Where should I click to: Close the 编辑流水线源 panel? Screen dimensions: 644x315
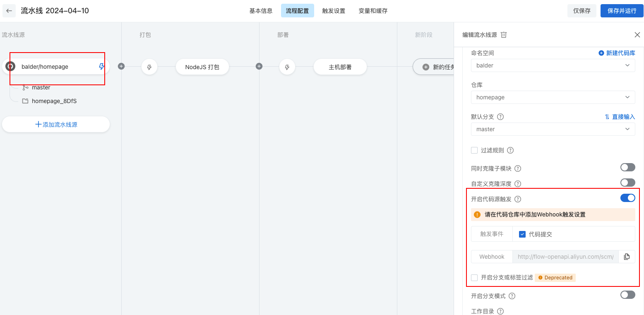coord(637,35)
